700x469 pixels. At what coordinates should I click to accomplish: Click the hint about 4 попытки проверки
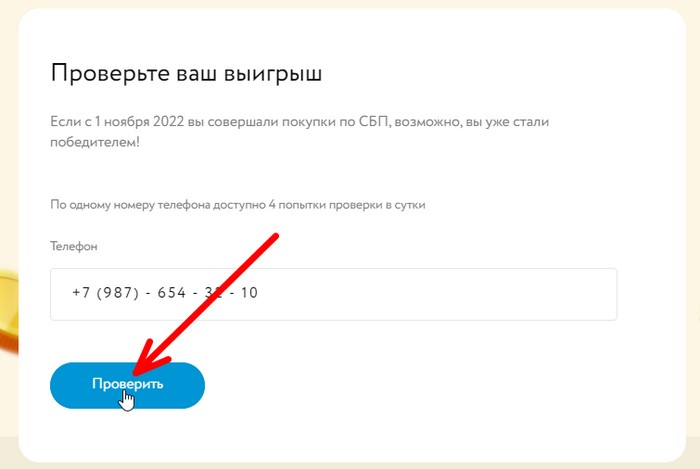tap(238, 205)
